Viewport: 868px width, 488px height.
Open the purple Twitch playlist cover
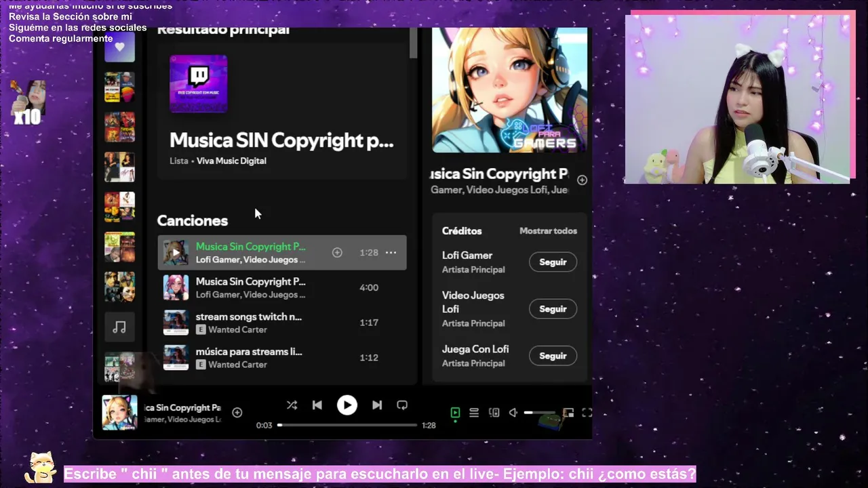pos(199,84)
